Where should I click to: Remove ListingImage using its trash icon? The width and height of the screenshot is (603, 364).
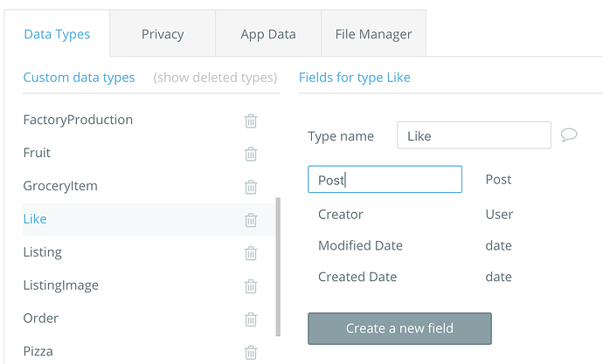(251, 286)
